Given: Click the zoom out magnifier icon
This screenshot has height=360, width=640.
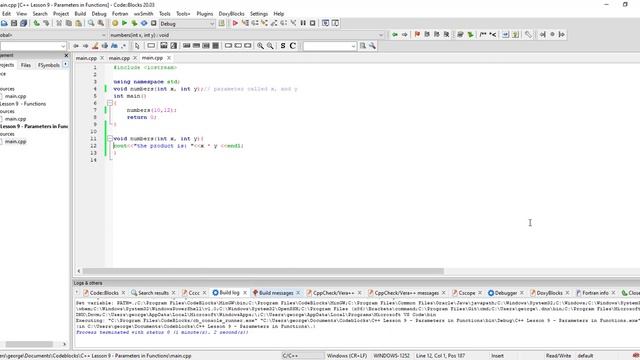Looking at the screenshot, I should tap(270, 46).
